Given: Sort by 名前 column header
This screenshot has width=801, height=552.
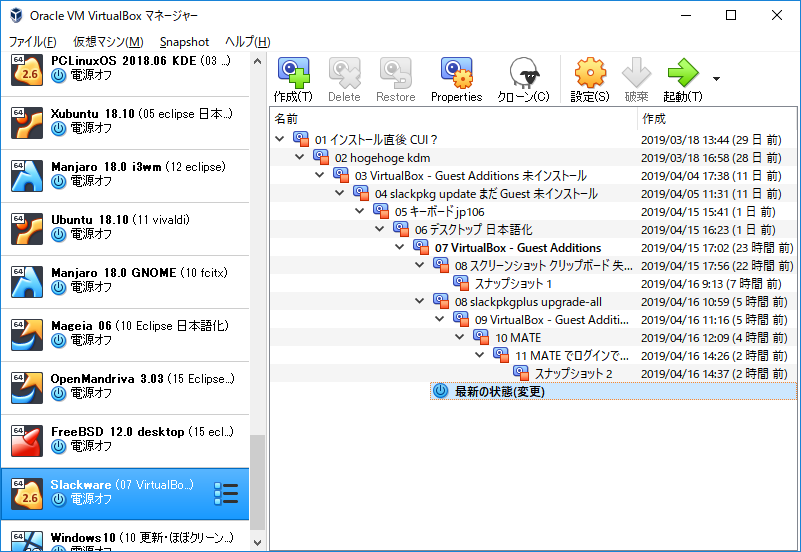Looking at the screenshot, I should (x=454, y=118).
